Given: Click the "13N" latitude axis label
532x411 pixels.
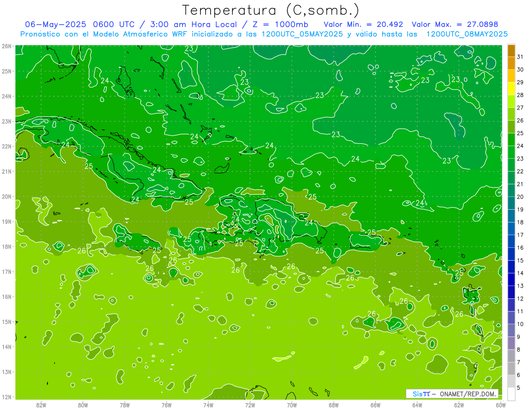Looking at the screenshot, I should pyautogui.click(x=6, y=372).
